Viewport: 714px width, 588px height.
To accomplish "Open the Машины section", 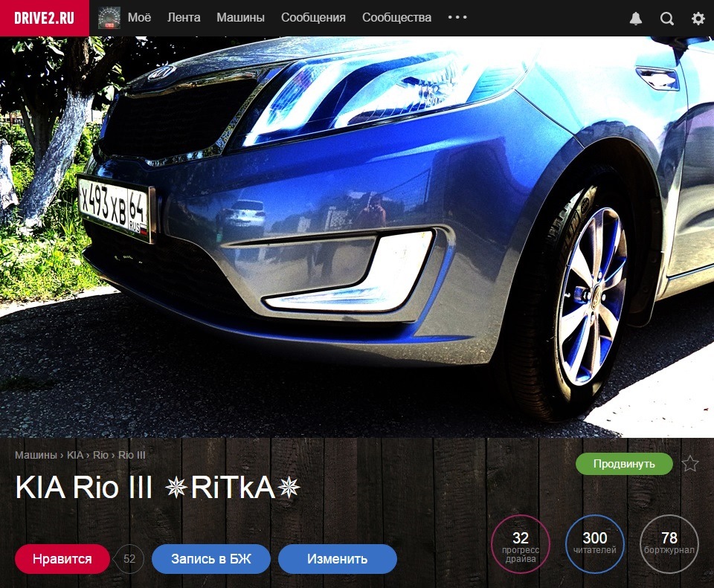I will tap(240, 18).
